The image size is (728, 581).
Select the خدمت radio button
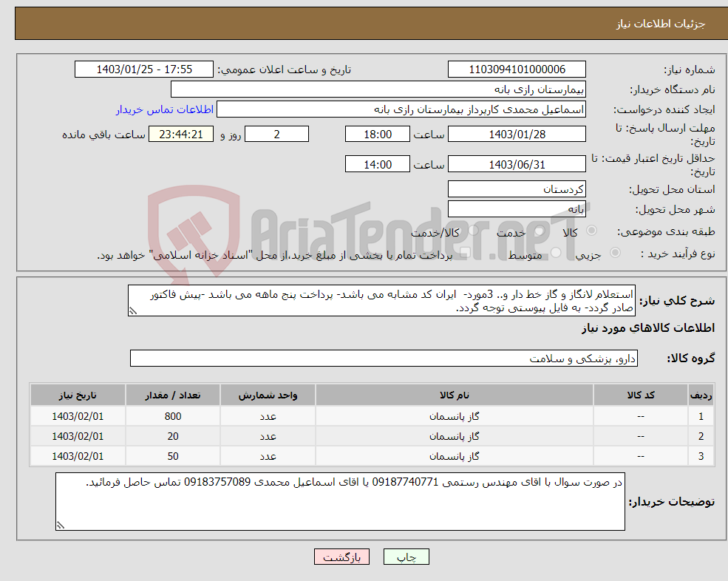tap(539, 231)
